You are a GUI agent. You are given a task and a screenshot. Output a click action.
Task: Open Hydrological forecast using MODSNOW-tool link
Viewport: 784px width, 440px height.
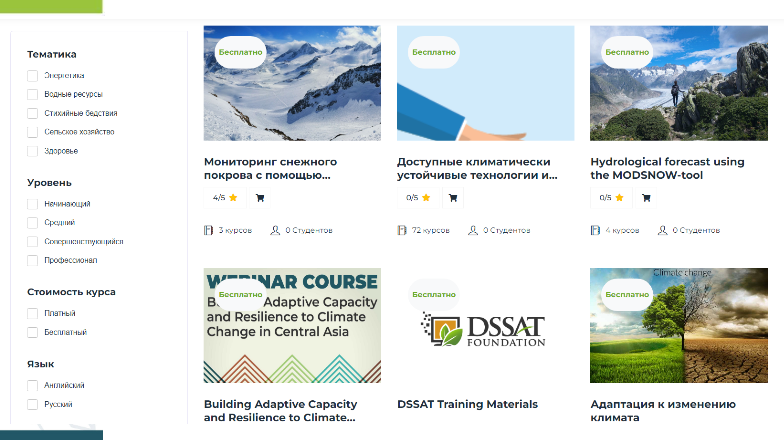668,168
